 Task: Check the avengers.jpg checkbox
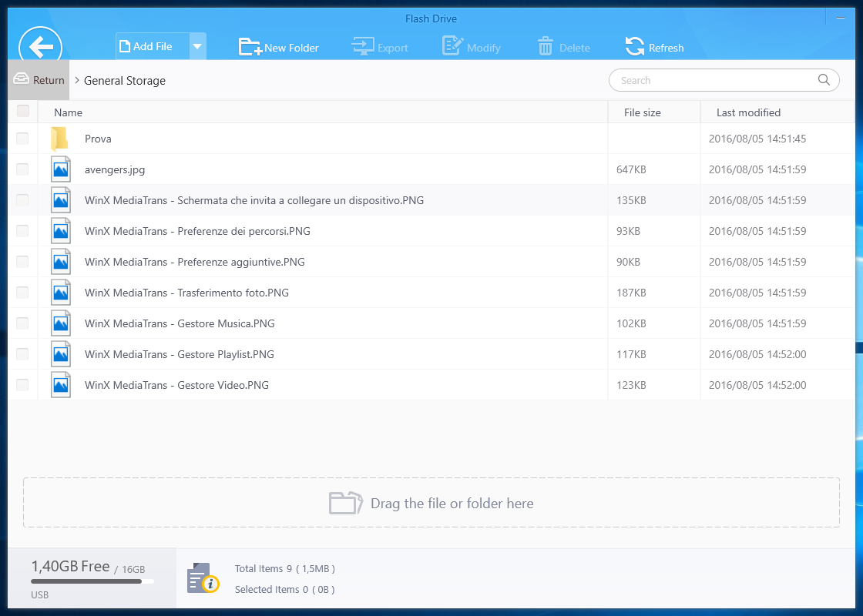pos(22,169)
